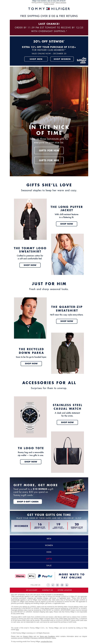Screen dimensions: 98x644
Task: Open the STORE LOCATOR footer link
Action: [65, 590]
